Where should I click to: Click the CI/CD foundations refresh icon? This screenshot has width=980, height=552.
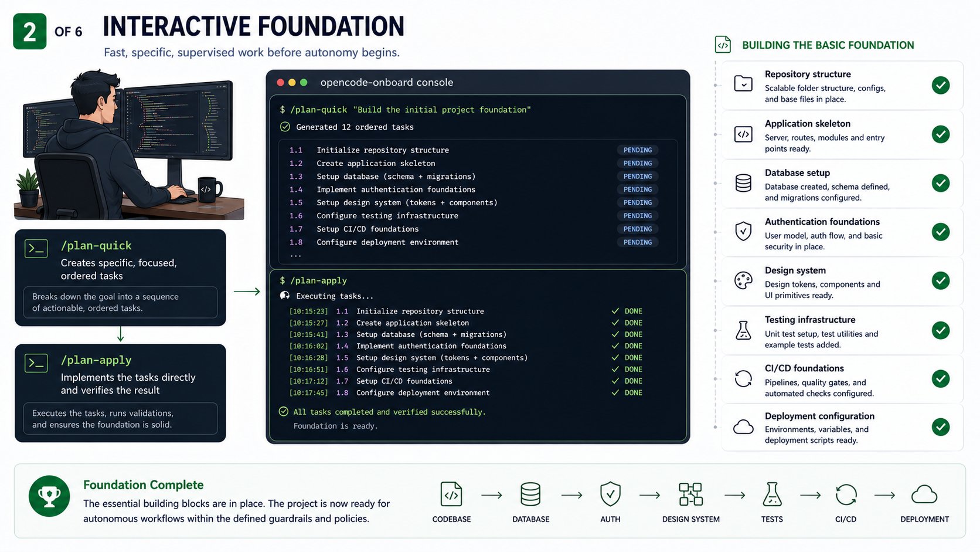pyautogui.click(x=743, y=378)
